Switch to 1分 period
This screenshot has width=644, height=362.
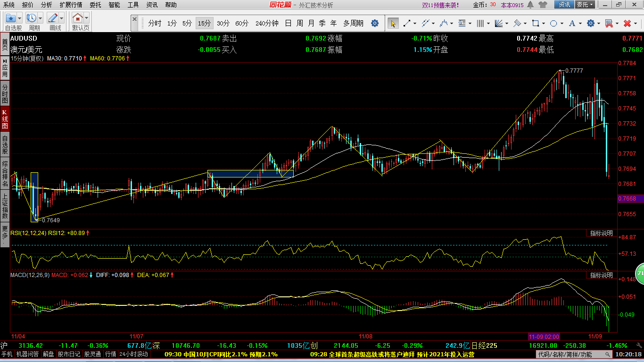(x=172, y=23)
